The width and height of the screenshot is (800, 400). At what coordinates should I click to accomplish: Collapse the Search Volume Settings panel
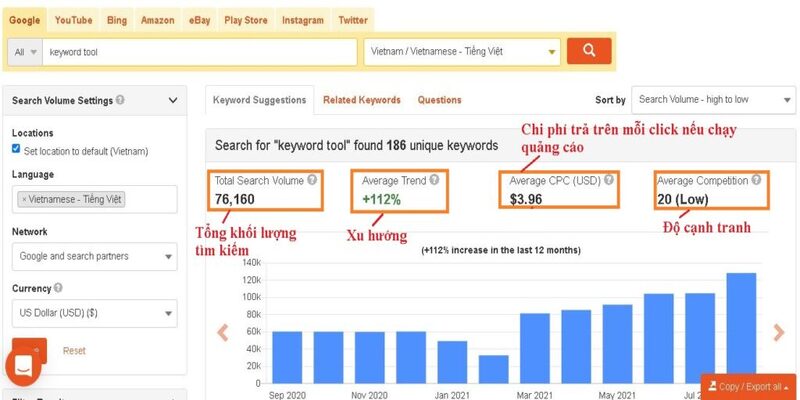[173, 100]
